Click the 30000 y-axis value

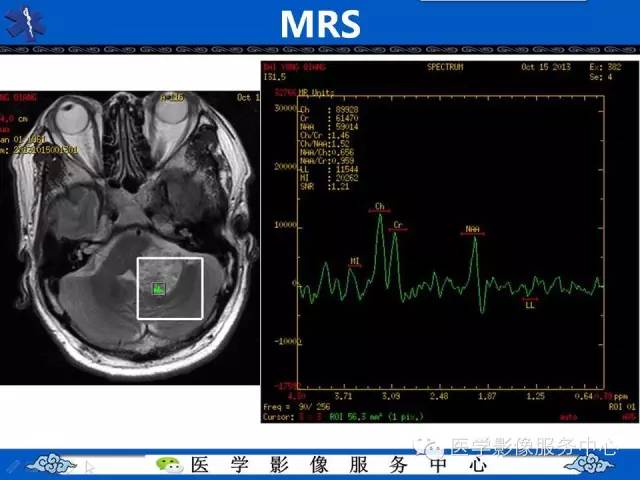point(286,108)
